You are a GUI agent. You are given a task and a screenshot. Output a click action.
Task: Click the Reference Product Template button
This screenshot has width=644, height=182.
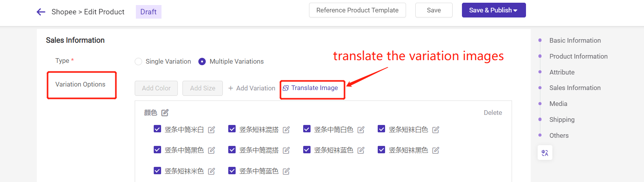tap(358, 10)
